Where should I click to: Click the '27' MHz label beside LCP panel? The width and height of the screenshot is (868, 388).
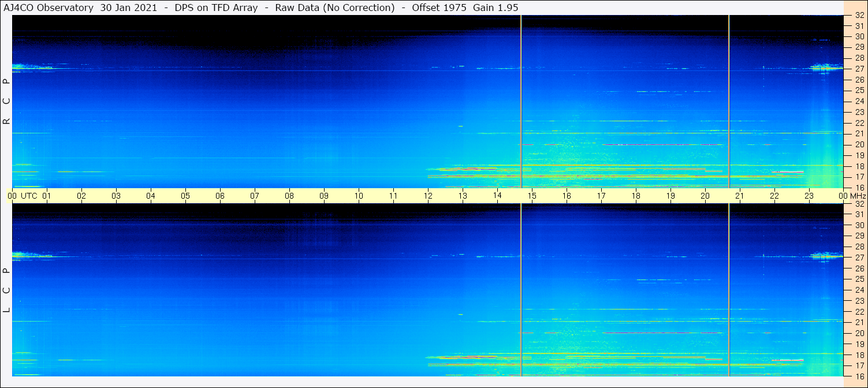coord(859,258)
